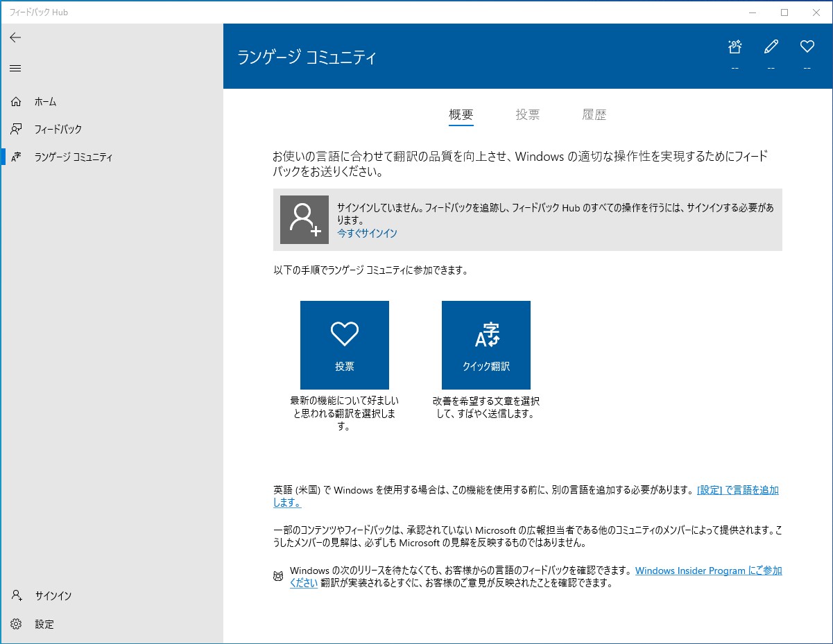Screen dimensions: 833x644
Task: Click the 今すぐサインイン link
Action: (367, 234)
